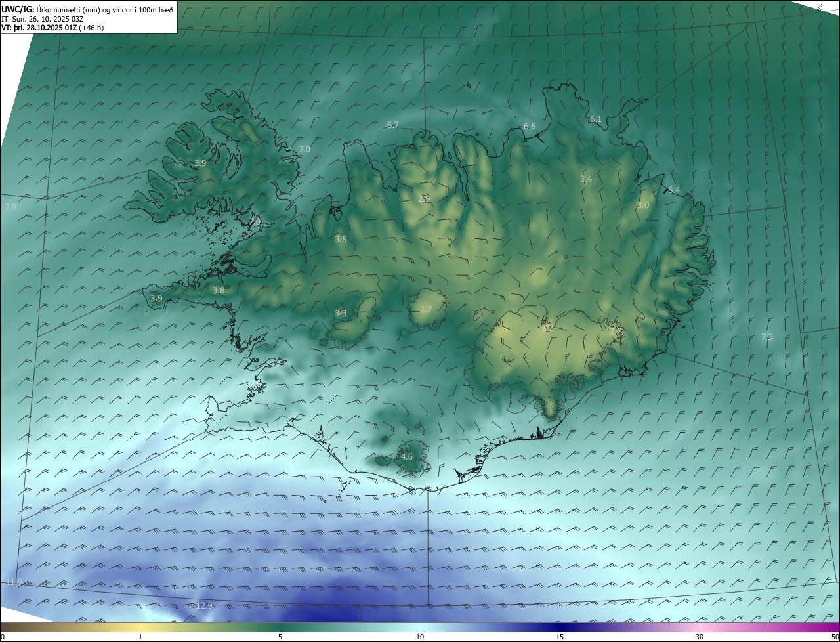
Task: Pick the 6.7 value label off the north coast
Action: (392, 125)
